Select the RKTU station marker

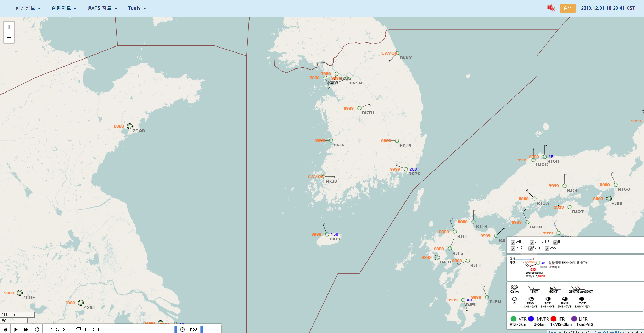359,108
